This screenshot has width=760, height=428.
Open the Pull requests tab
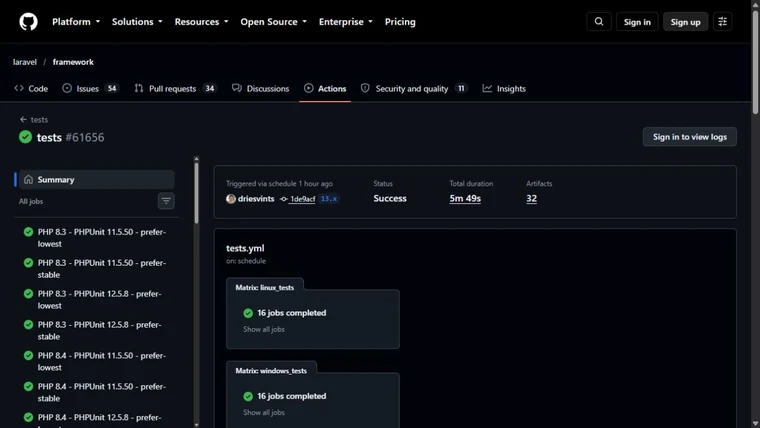click(x=175, y=88)
